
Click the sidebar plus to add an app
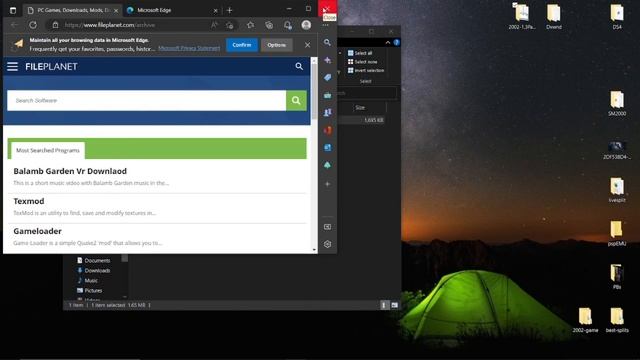(x=327, y=184)
